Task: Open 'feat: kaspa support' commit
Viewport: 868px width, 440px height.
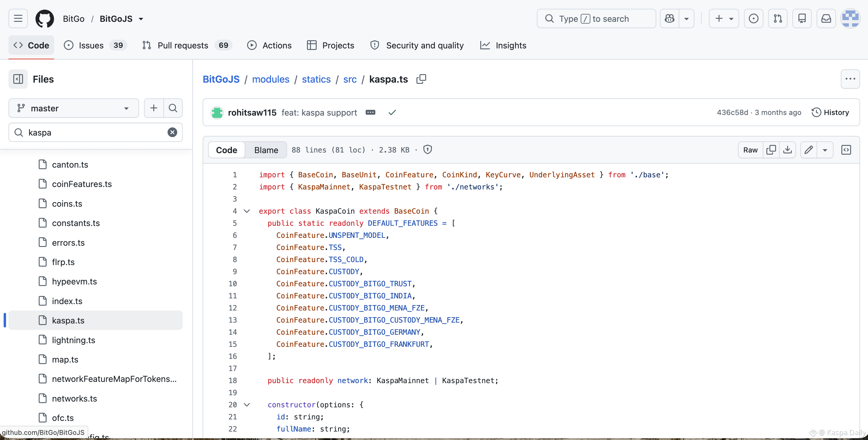Action: point(319,113)
